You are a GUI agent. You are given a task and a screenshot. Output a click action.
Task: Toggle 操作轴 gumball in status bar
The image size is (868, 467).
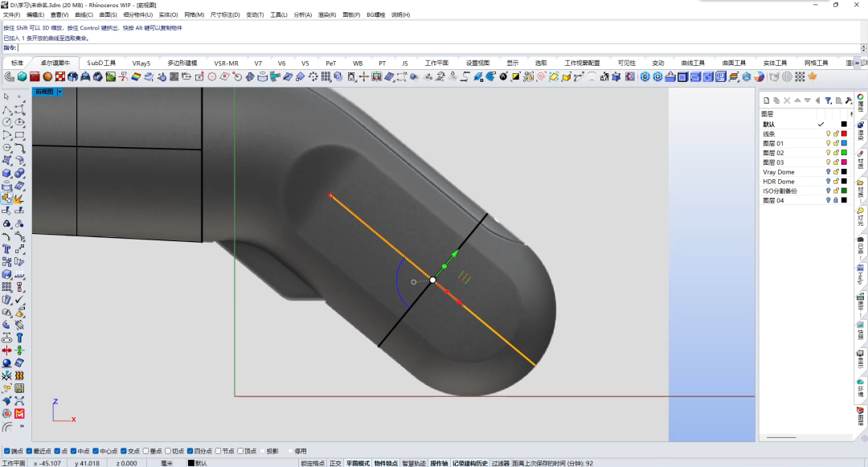click(439, 463)
